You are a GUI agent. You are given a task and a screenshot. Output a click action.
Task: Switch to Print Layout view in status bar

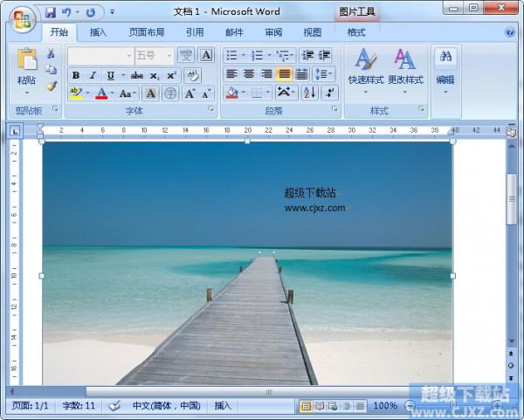[306, 406]
